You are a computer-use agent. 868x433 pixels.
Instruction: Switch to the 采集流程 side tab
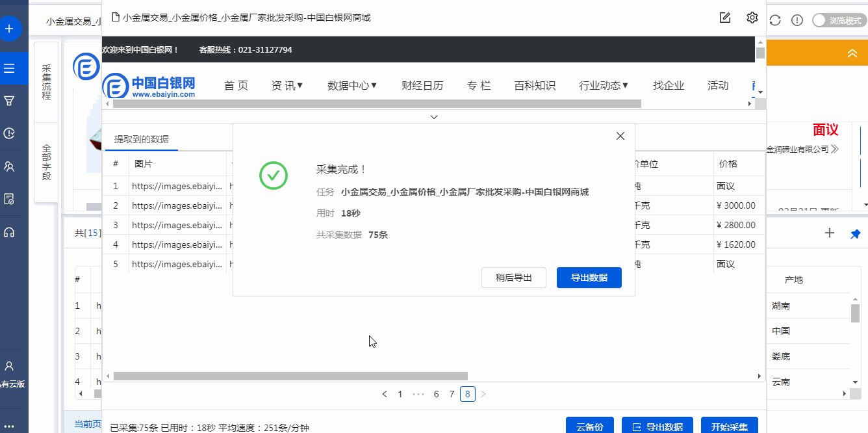(46, 82)
